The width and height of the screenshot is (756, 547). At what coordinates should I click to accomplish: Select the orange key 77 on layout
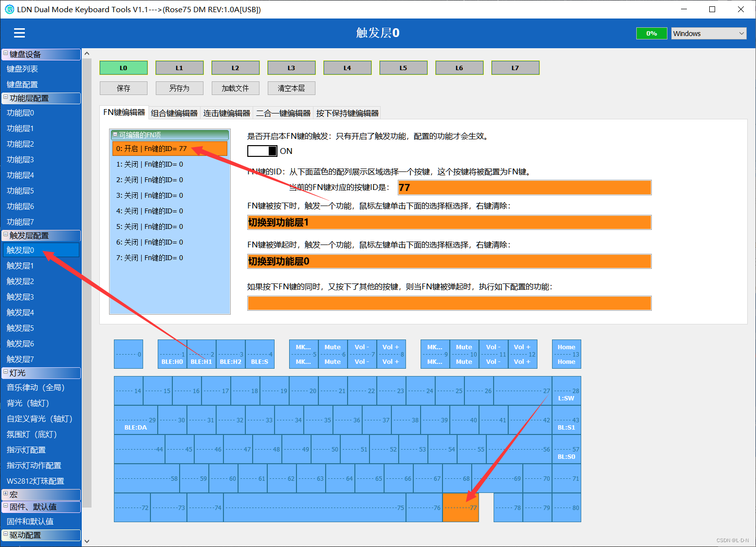[461, 508]
